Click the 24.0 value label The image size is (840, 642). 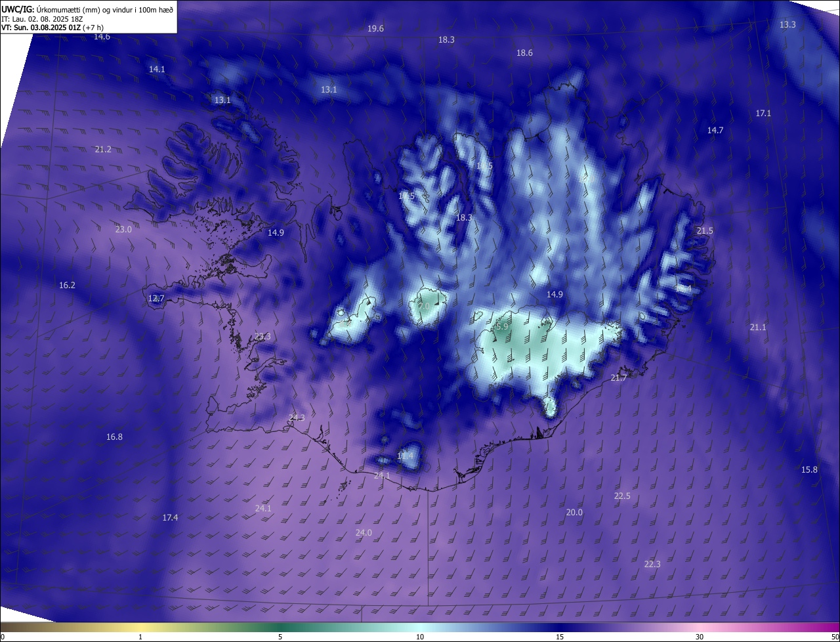pos(364,533)
